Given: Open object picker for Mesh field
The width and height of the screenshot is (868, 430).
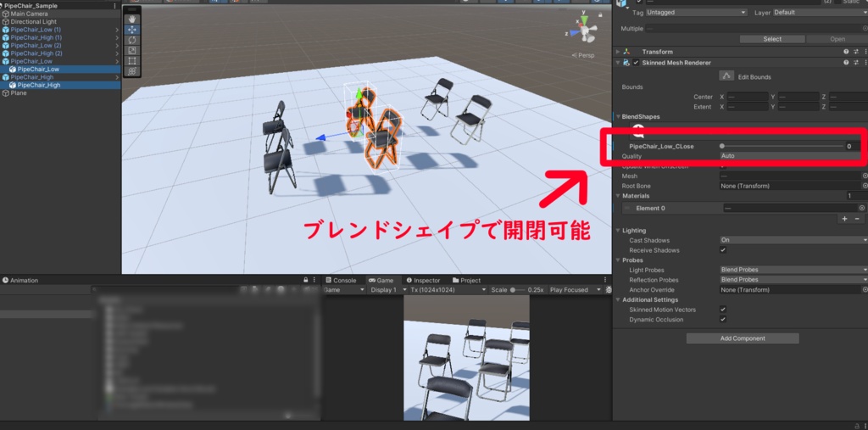Looking at the screenshot, I should point(865,176).
